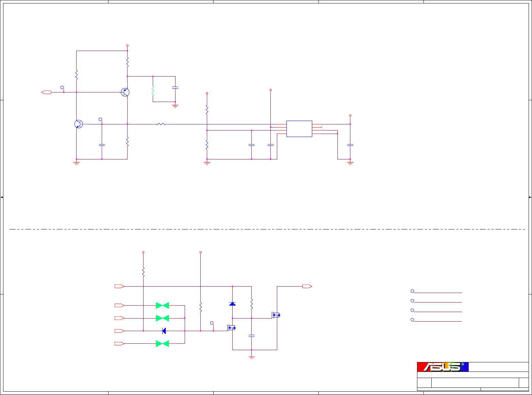Viewport: 532px width, 395px height.
Task: Select the capacitor in the MOSFET circuit
Action: [x=251, y=336]
